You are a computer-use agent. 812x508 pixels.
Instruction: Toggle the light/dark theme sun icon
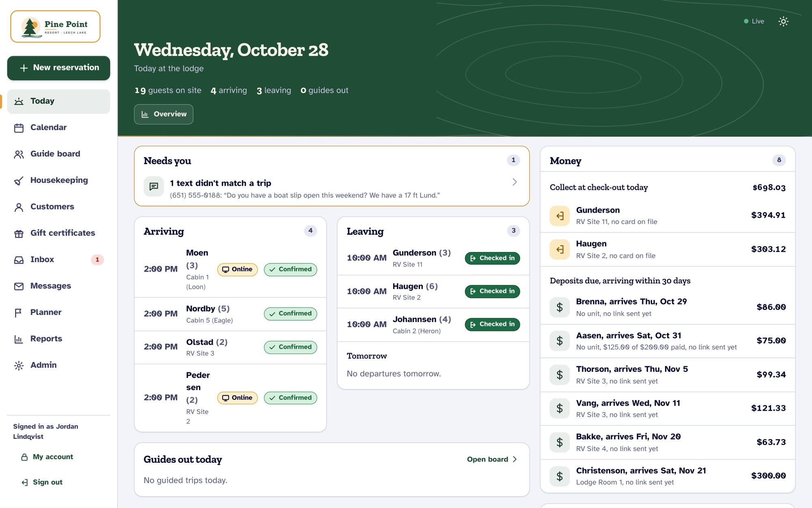(x=783, y=22)
